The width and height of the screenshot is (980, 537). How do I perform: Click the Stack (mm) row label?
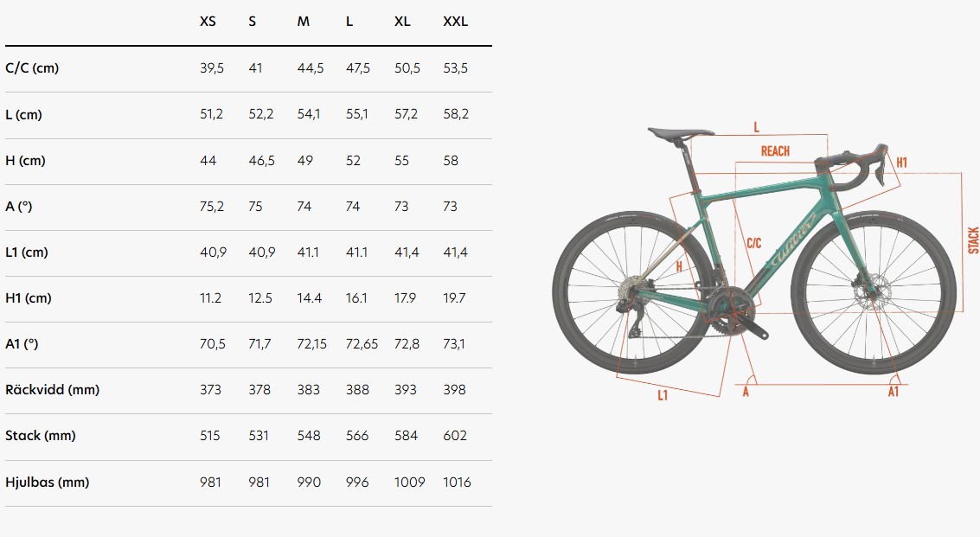point(41,436)
